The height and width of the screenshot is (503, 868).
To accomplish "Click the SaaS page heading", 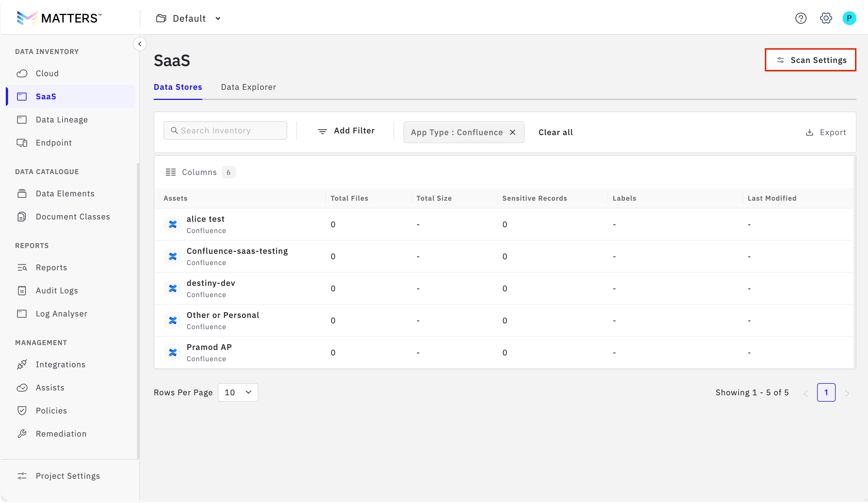I will pos(172,61).
